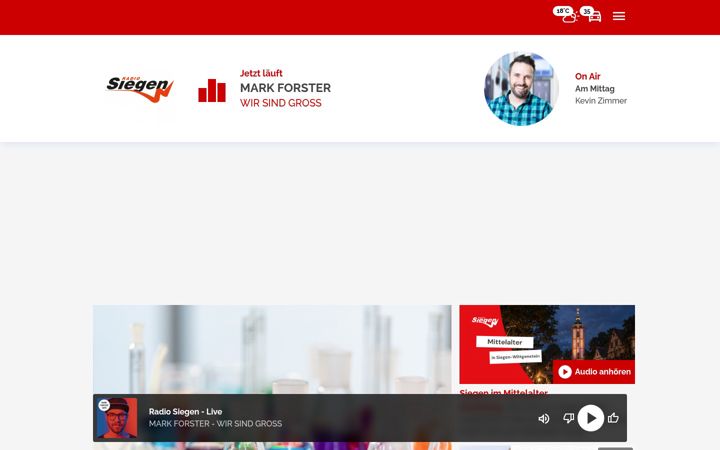Click the MARK FORSTER artist title
This screenshot has height=450, width=720.
point(285,88)
